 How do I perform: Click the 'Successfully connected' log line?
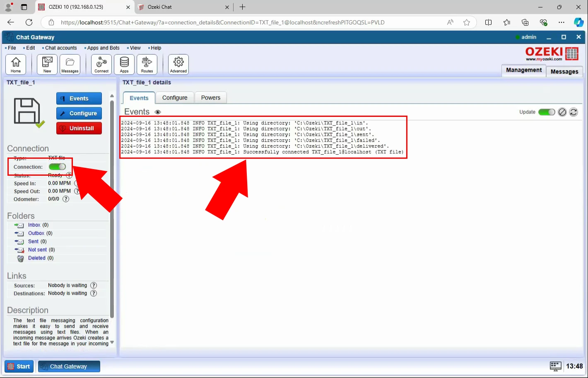point(262,152)
